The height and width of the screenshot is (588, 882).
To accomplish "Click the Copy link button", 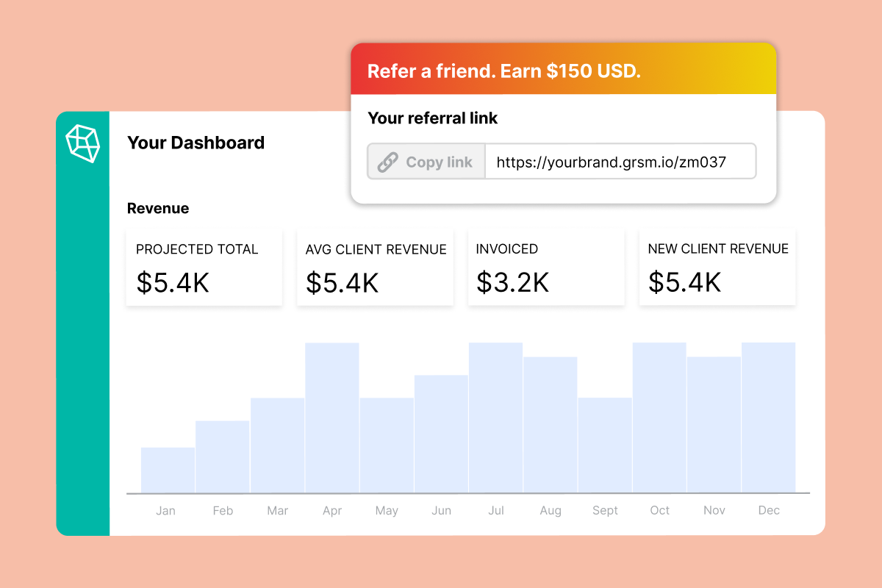I will pos(425,161).
